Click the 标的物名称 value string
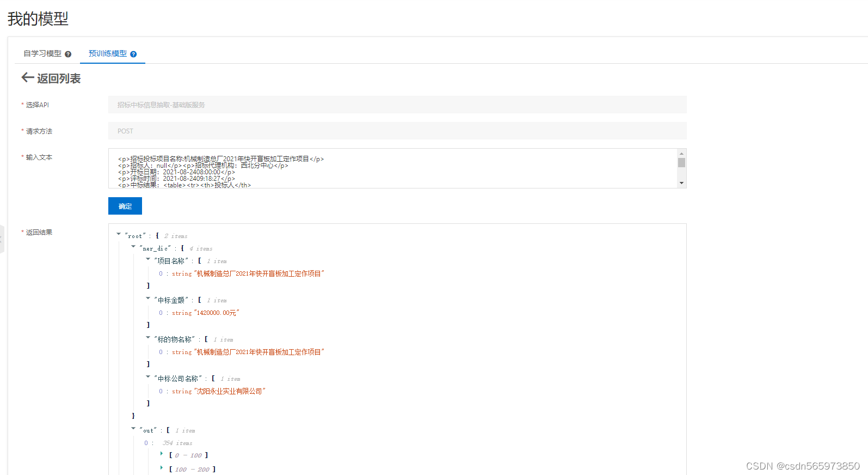The height and width of the screenshot is (475, 868). point(259,352)
